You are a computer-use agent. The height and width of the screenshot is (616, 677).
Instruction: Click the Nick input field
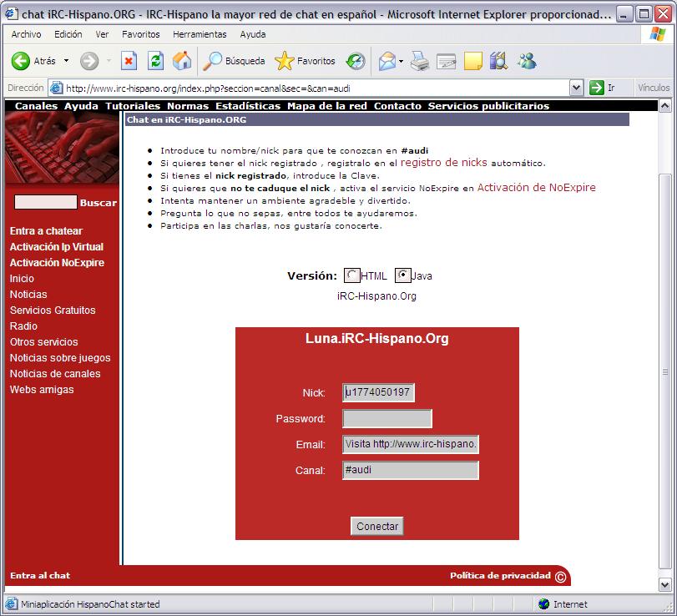point(378,392)
